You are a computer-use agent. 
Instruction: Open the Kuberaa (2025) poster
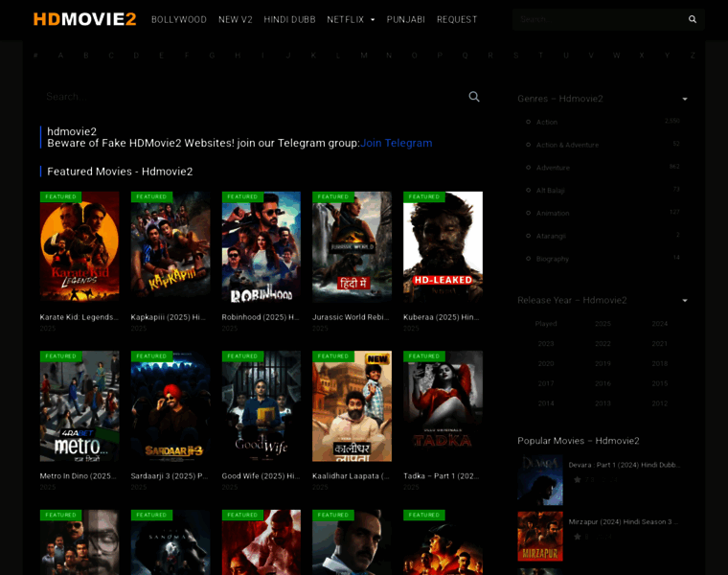[x=443, y=246]
